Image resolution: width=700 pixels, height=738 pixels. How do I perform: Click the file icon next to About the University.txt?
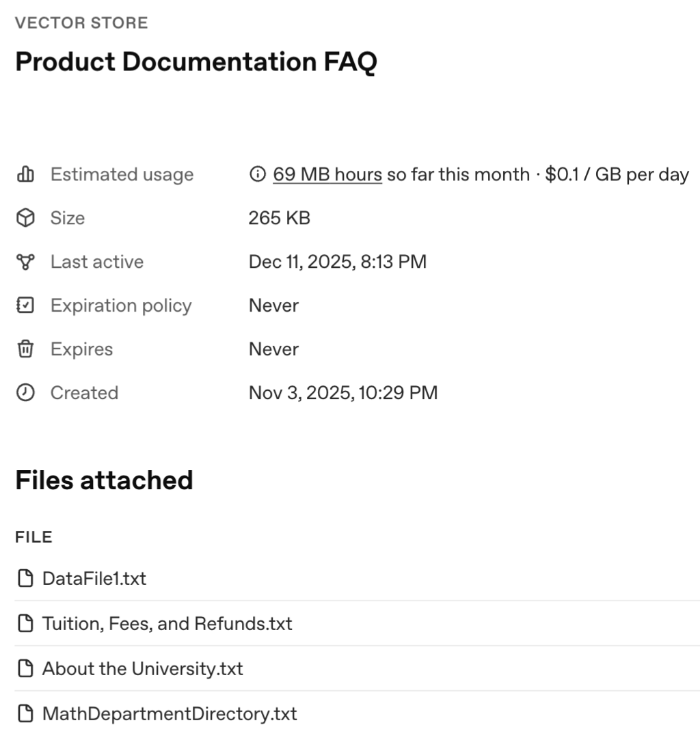(25, 668)
